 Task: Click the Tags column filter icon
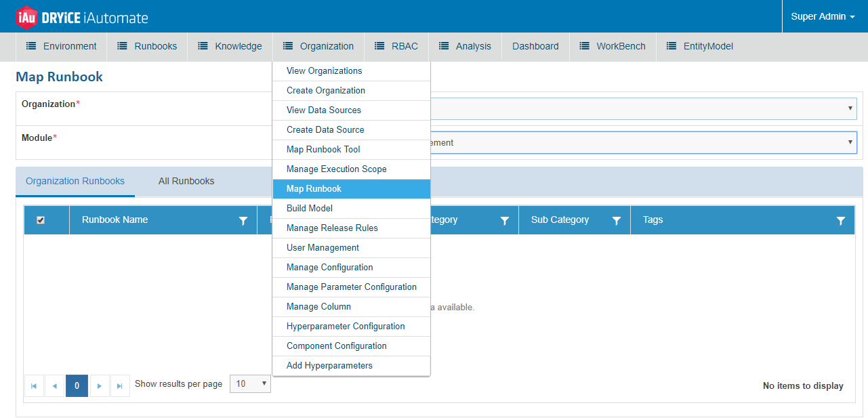pyautogui.click(x=841, y=221)
